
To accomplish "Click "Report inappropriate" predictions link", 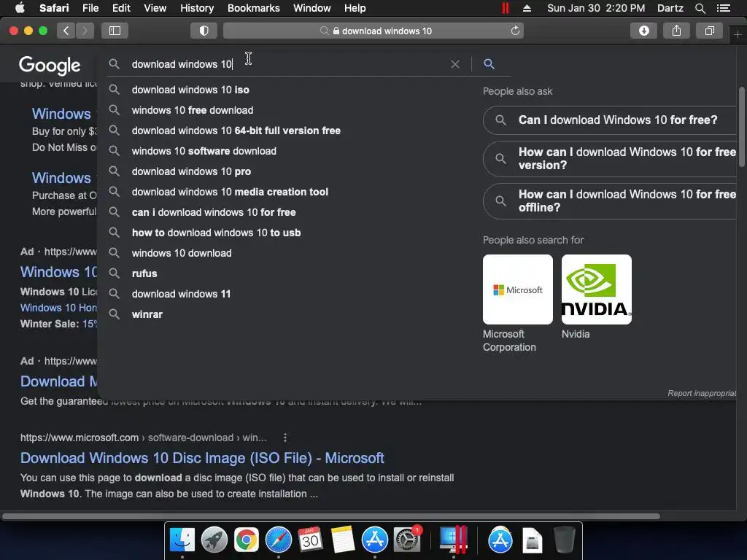I will (702, 393).
